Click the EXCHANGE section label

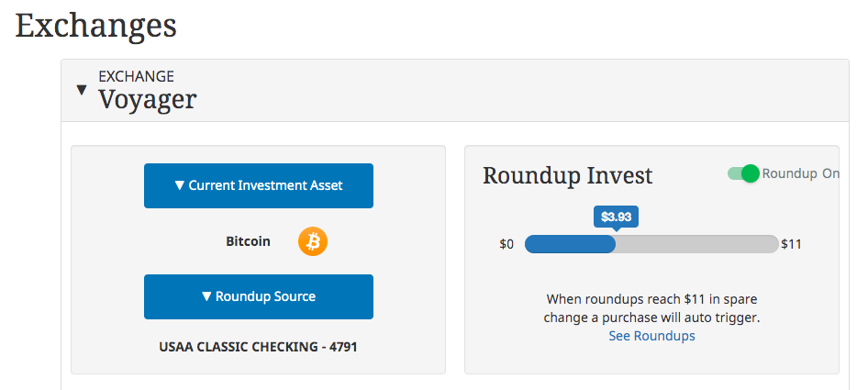tap(136, 76)
